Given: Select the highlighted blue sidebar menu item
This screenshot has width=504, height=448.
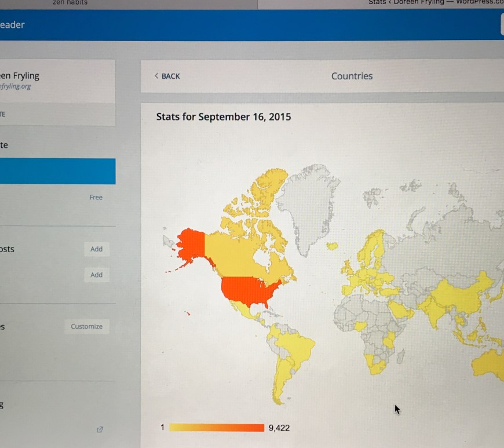Looking at the screenshot, I should click(57, 172).
